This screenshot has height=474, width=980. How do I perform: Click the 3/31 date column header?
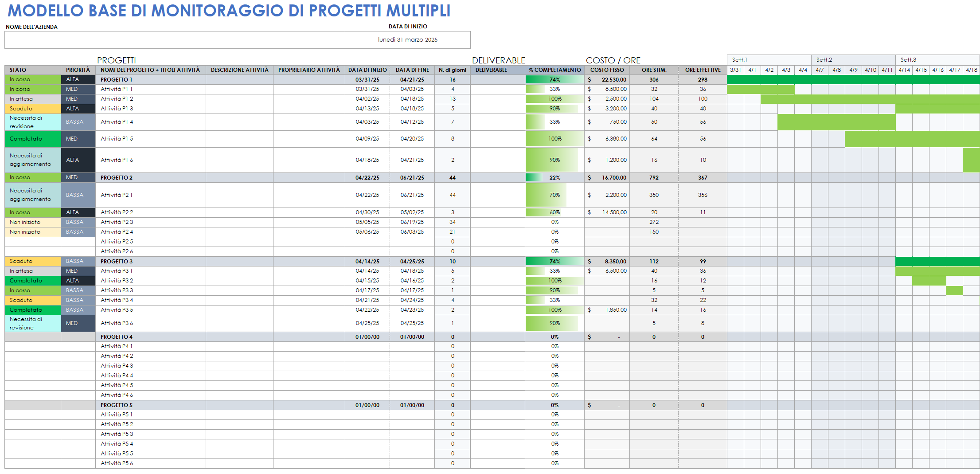[x=735, y=70]
